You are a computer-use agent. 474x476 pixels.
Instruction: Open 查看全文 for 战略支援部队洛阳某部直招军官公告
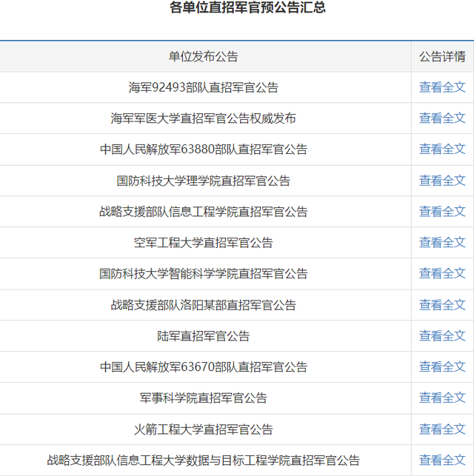[442, 305]
